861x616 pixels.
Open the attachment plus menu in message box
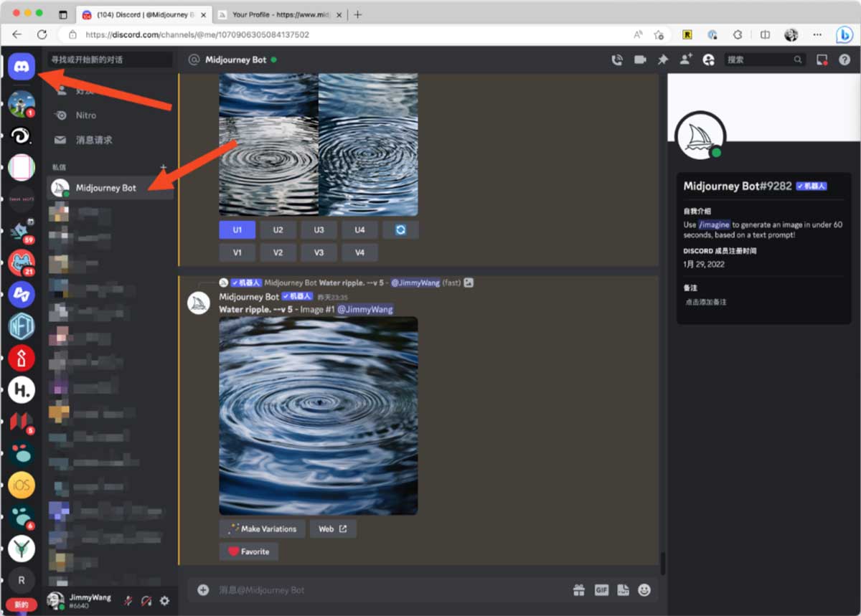click(x=203, y=590)
